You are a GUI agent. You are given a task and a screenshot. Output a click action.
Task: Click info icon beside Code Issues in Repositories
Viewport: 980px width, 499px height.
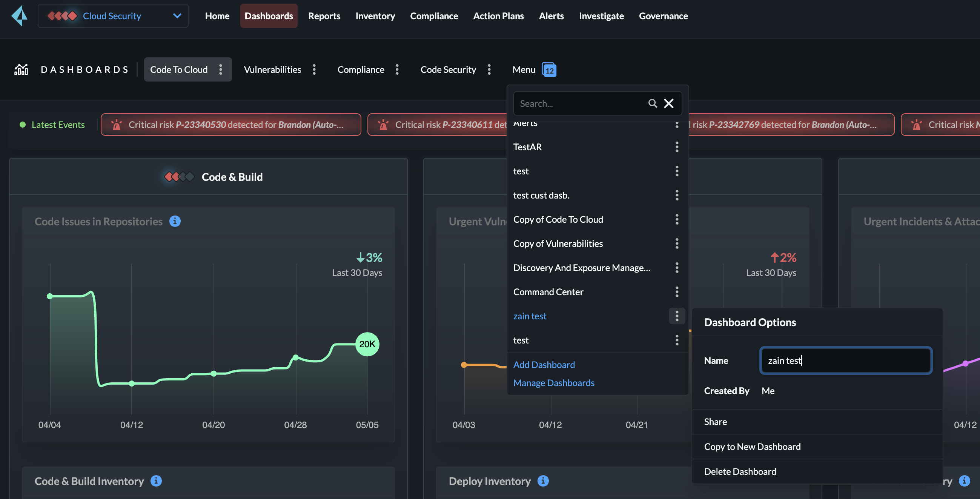pos(175,221)
